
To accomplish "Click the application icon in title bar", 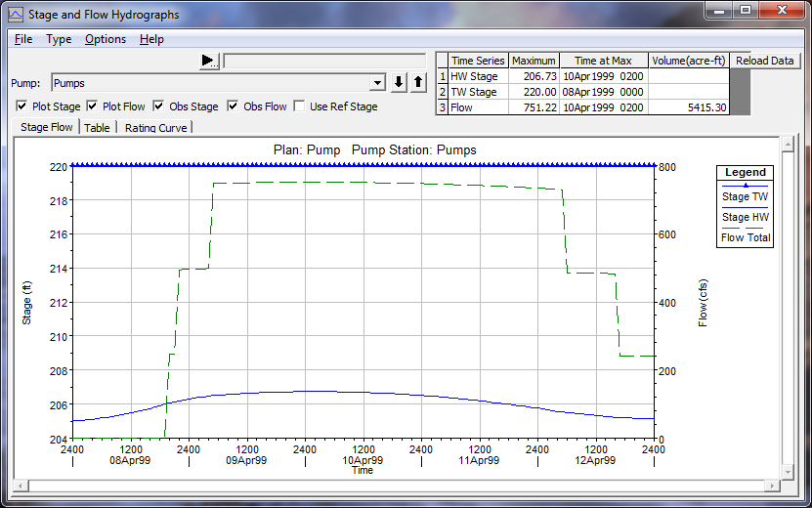I will pyautogui.click(x=14, y=12).
